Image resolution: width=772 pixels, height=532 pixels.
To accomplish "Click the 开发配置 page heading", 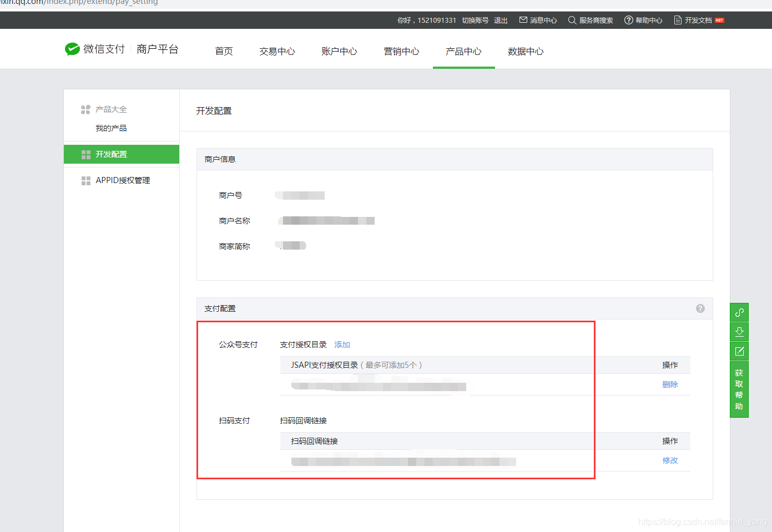I will pos(214,111).
